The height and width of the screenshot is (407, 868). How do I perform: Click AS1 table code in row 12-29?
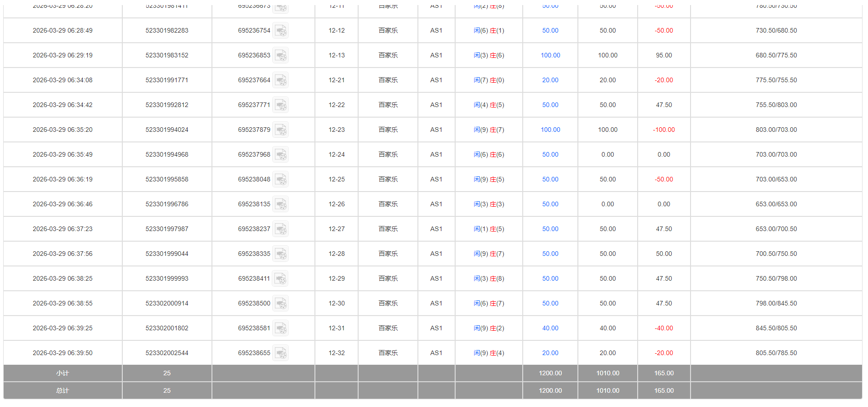(436, 278)
